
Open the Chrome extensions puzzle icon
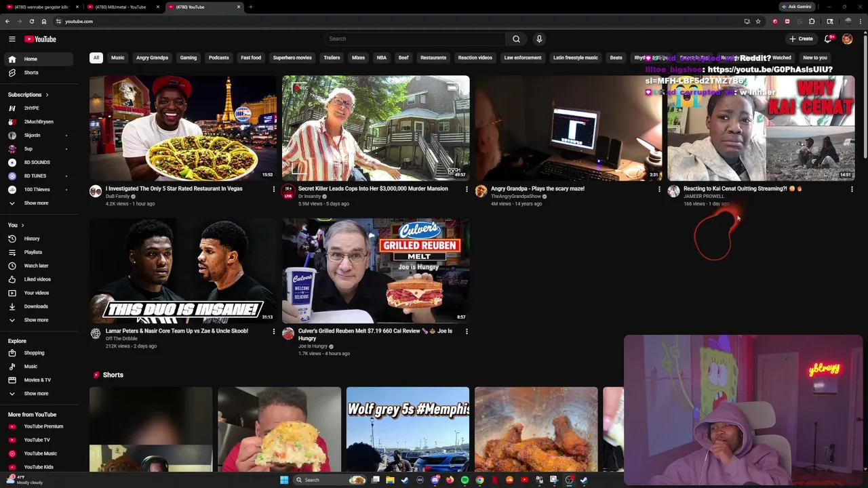[x=812, y=21]
